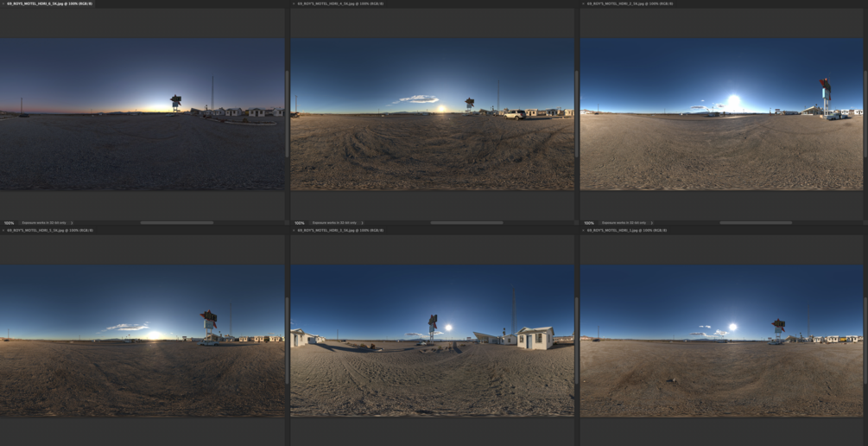Click the vertical scrollbar of HDRI_1 window
868x446 pixels.
(865, 340)
